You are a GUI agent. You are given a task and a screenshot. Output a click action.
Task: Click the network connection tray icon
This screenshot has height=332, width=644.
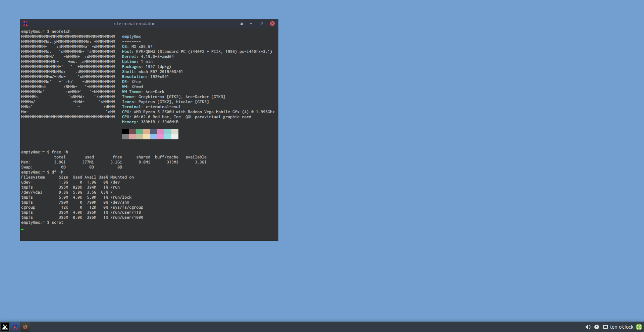tap(605, 327)
